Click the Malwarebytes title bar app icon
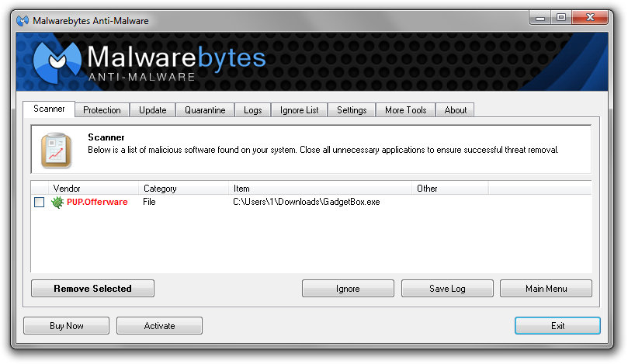The image size is (628, 364). 23,20
